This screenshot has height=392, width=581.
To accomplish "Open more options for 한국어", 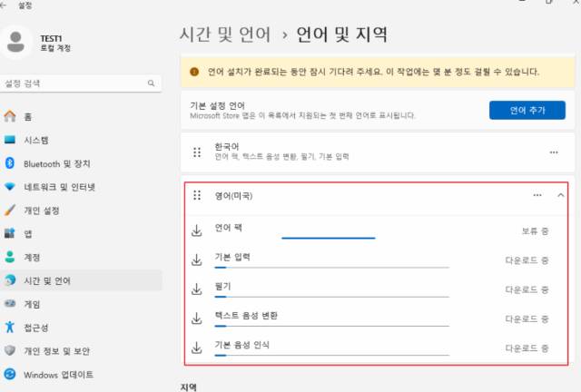I will pyautogui.click(x=554, y=152).
